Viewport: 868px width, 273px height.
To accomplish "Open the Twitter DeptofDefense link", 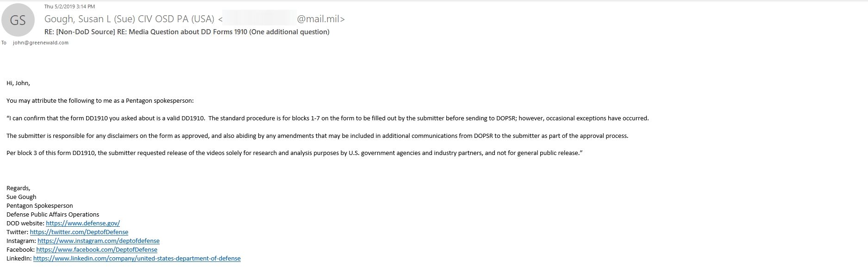I will 79,232.
